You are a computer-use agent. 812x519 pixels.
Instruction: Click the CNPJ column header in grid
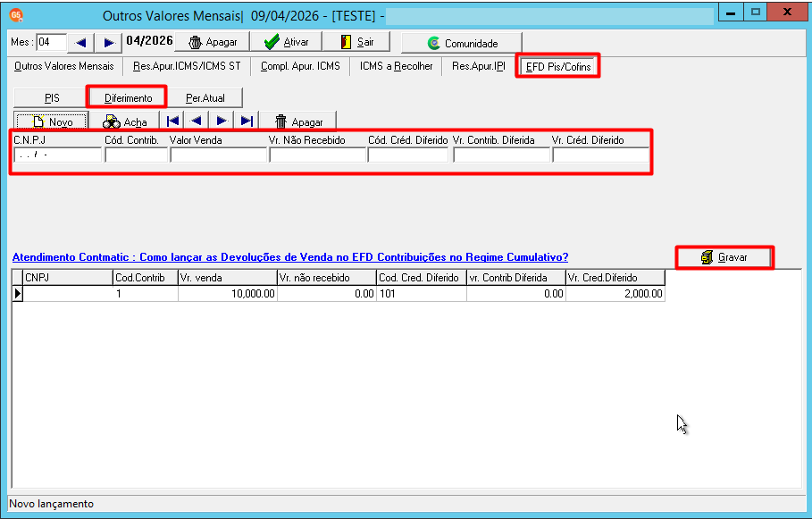coord(68,278)
